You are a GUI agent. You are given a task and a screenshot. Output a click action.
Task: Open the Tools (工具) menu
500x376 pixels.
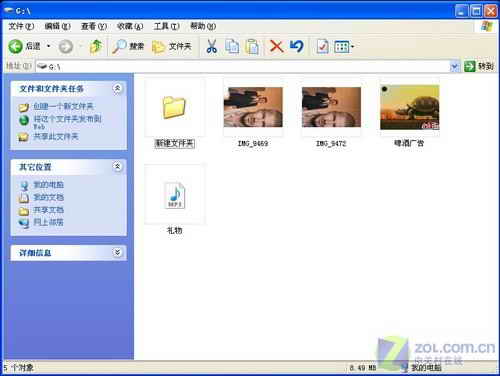tap(166, 26)
